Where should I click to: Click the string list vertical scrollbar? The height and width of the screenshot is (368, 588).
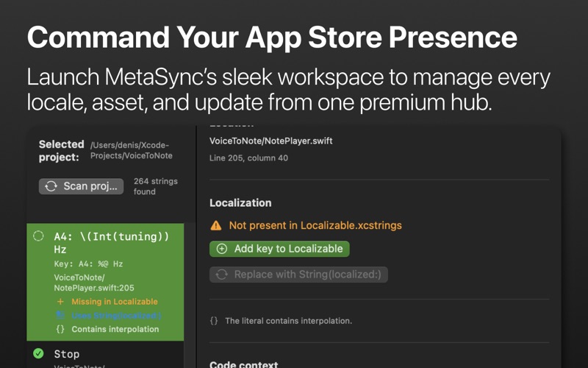click(x=190, y=295)
